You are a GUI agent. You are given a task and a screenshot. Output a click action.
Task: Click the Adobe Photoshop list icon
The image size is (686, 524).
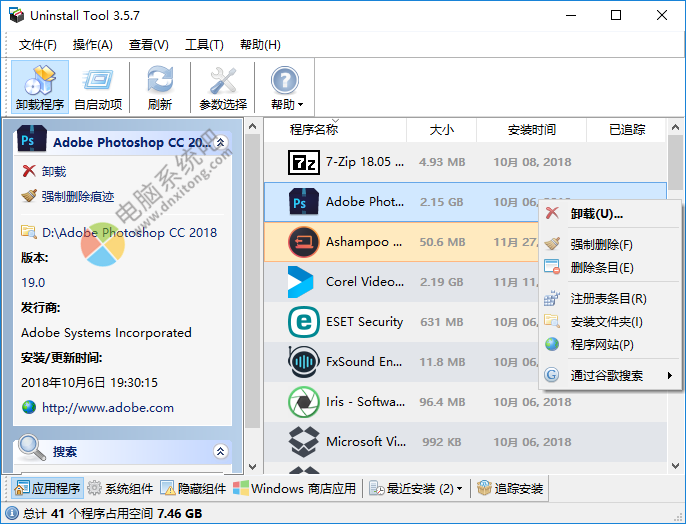click(x=303, y=202)
